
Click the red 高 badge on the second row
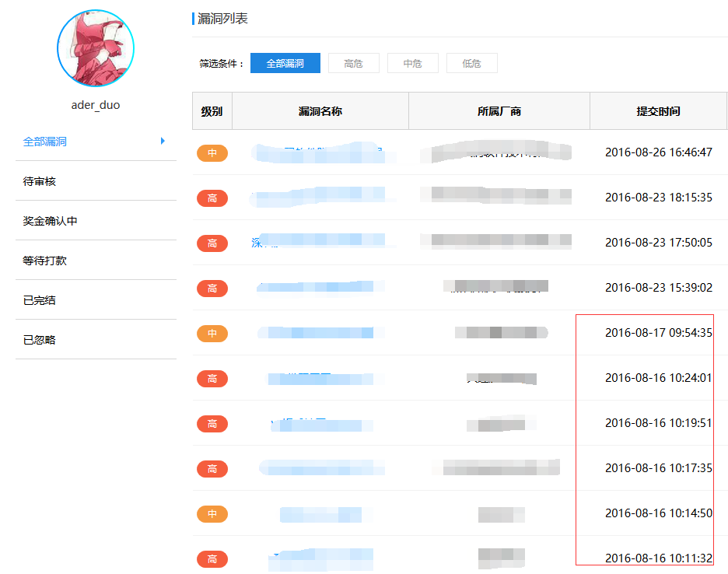(212, 198)
